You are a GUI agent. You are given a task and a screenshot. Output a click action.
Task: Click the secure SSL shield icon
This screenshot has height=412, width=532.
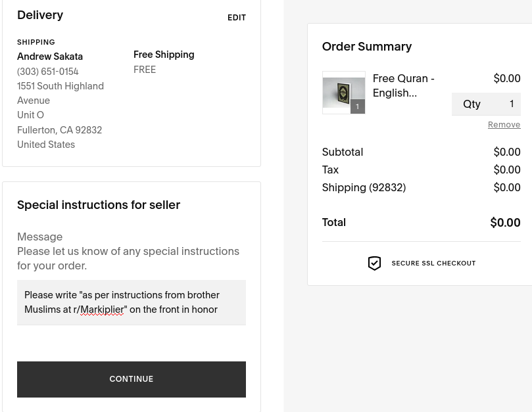click(374, 263)
